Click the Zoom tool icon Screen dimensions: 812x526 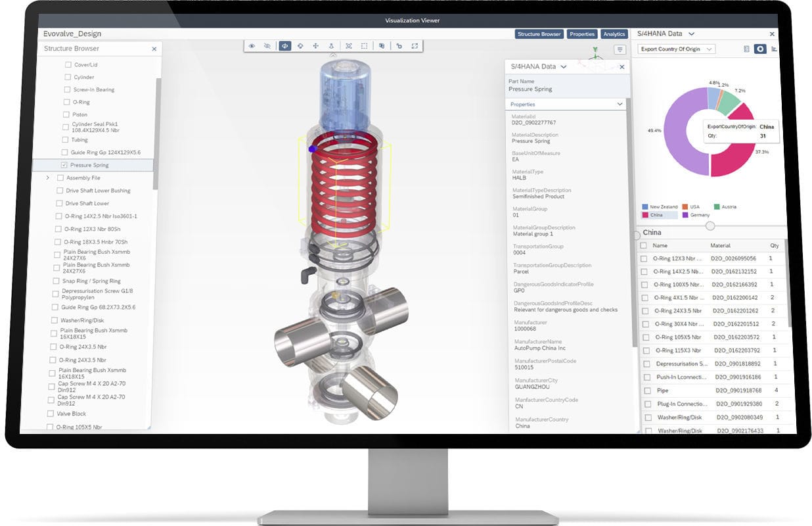point(332,46)
